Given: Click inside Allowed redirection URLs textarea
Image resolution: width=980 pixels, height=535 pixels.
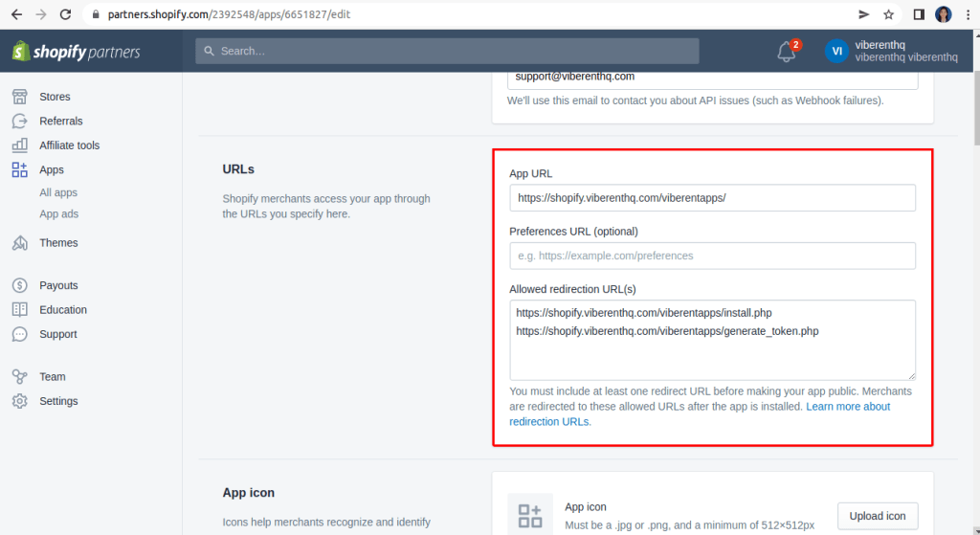Looking at the screenshot, I should [x=712, y=359].
